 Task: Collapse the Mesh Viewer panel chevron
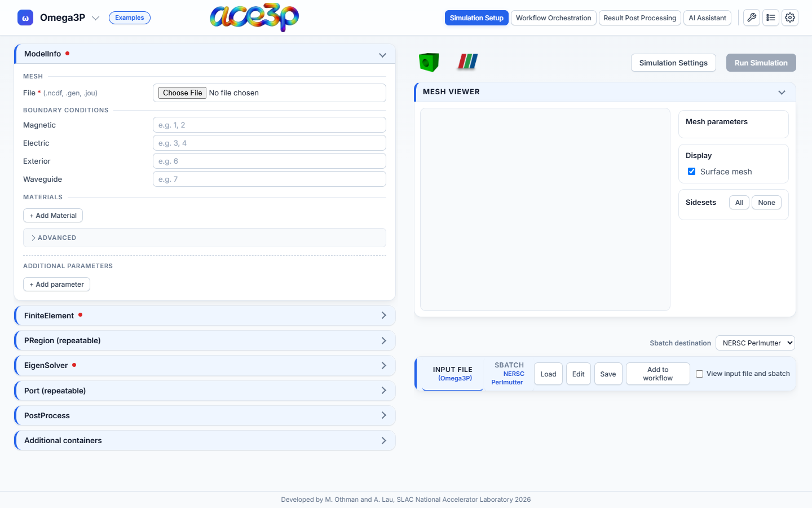pos(782,92)
